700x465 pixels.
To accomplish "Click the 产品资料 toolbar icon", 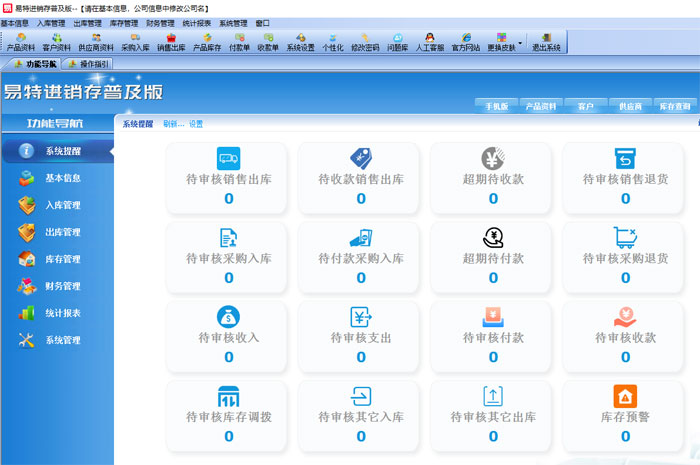I will [x=22, y=41].
